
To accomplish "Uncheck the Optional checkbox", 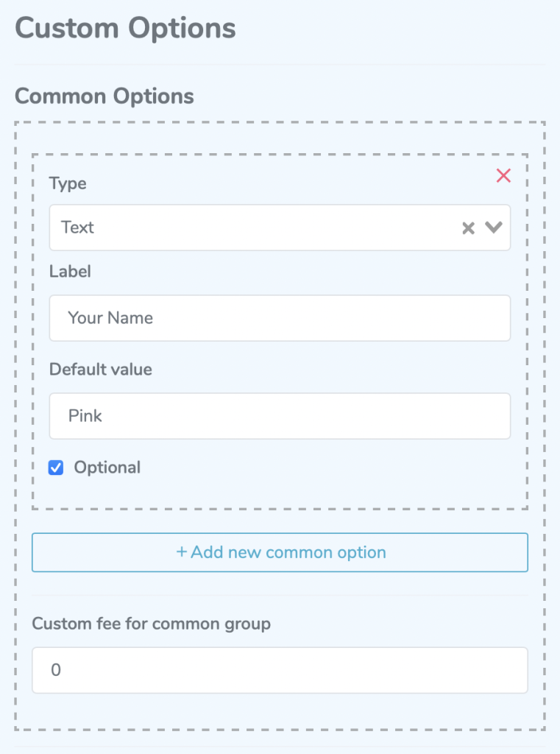I will (56, 468).
